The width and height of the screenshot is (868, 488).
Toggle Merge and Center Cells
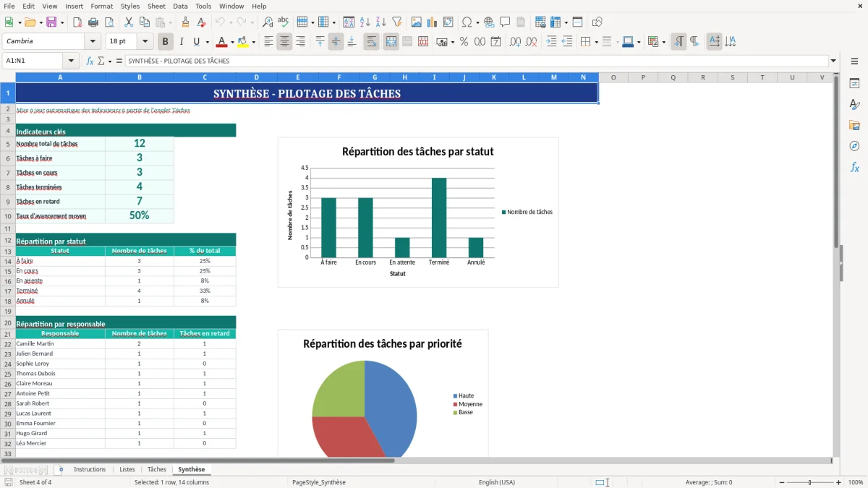coord(391,42)
